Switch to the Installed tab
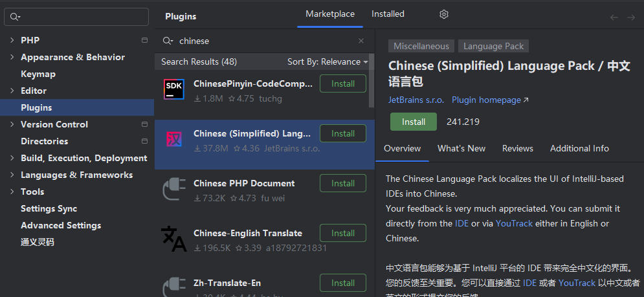Screen dimensions: 644x297 pyautogui.click(x=388, y=14)
